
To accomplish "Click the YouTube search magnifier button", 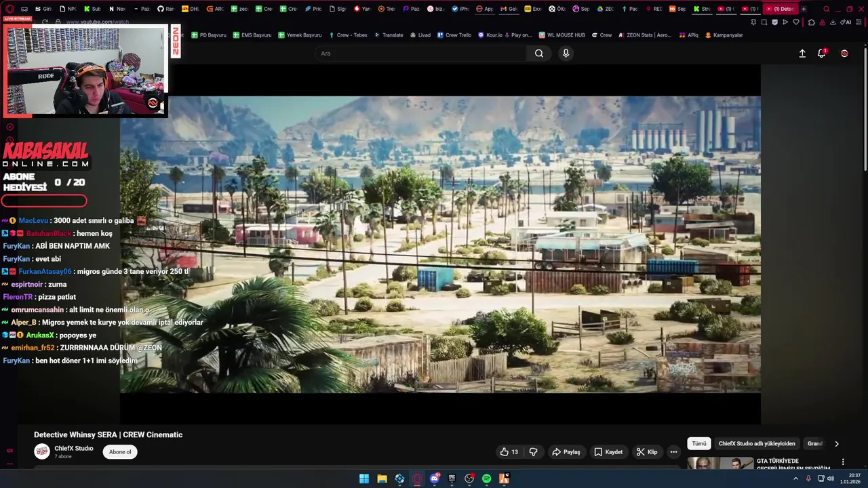I will pos(539,54).
